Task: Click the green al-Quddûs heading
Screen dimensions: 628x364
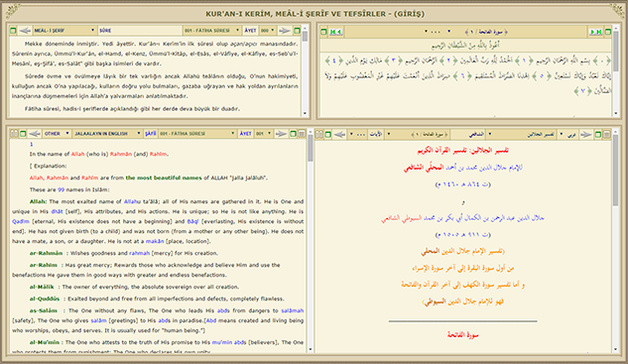Action: click(45, 299)
